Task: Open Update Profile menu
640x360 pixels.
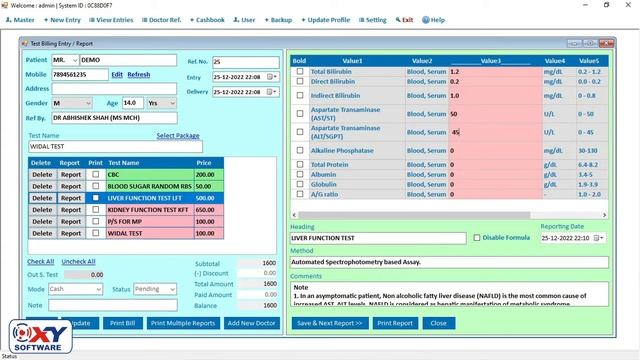Action: (x=325, y=20)
